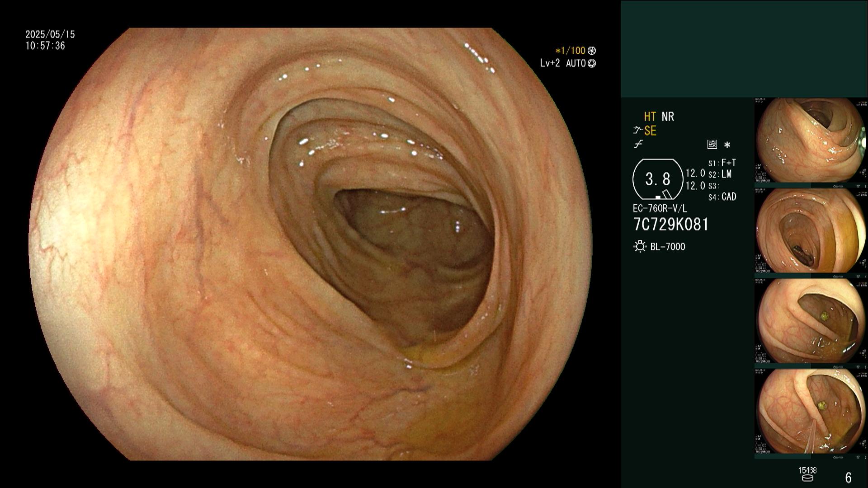The image size is (868, 488).
Task: Click the AUTO iris mode text
Action: point(576,63)
